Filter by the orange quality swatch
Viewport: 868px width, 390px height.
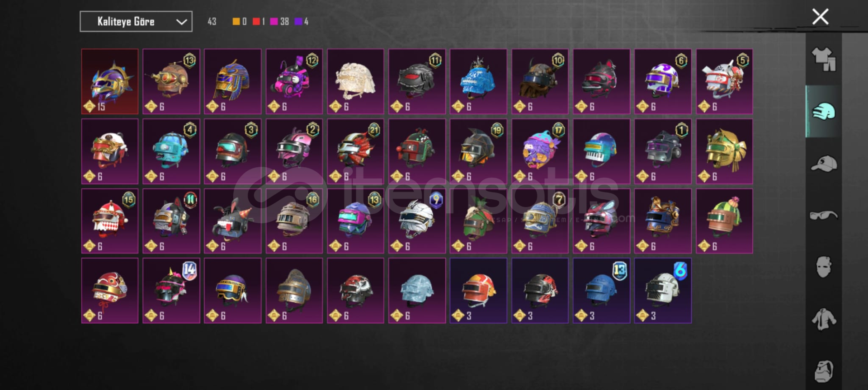click(236, 21)
